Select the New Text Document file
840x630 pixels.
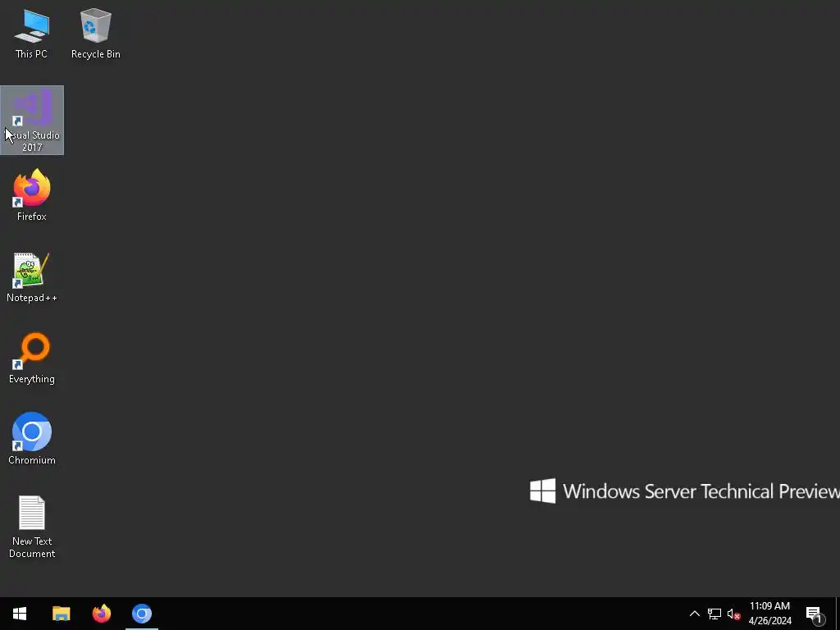pyautogui.click(x=32, y=526)
